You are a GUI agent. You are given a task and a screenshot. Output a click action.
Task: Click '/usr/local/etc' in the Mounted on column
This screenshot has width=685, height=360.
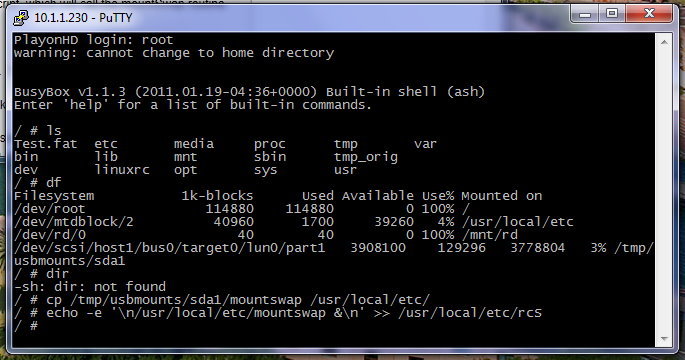[518, 222]
